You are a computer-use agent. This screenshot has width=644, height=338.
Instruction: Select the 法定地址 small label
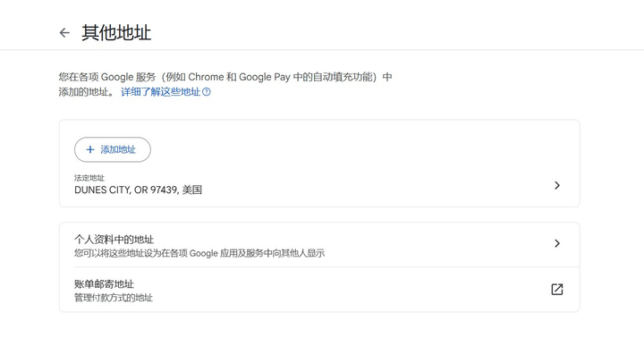89,178
